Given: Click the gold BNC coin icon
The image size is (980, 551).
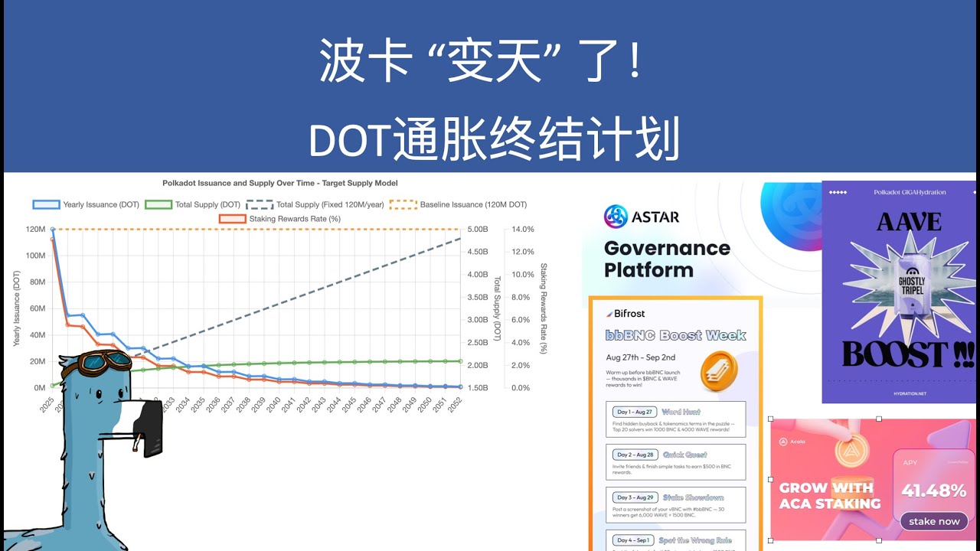Looking at the screenshot, I should [718, 370].
